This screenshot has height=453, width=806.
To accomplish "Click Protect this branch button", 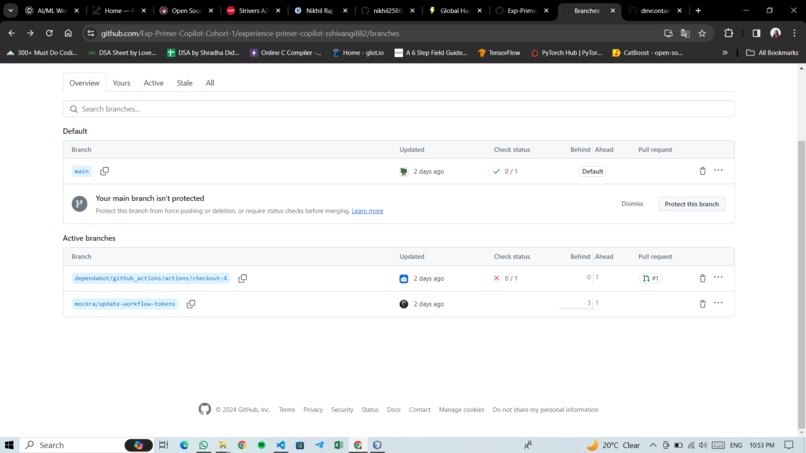I will tap(691, 204).
